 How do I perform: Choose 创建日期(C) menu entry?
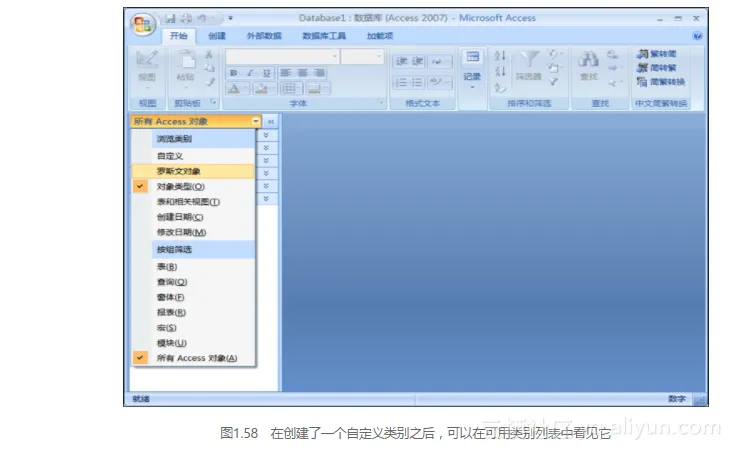(x=194, y=217)
